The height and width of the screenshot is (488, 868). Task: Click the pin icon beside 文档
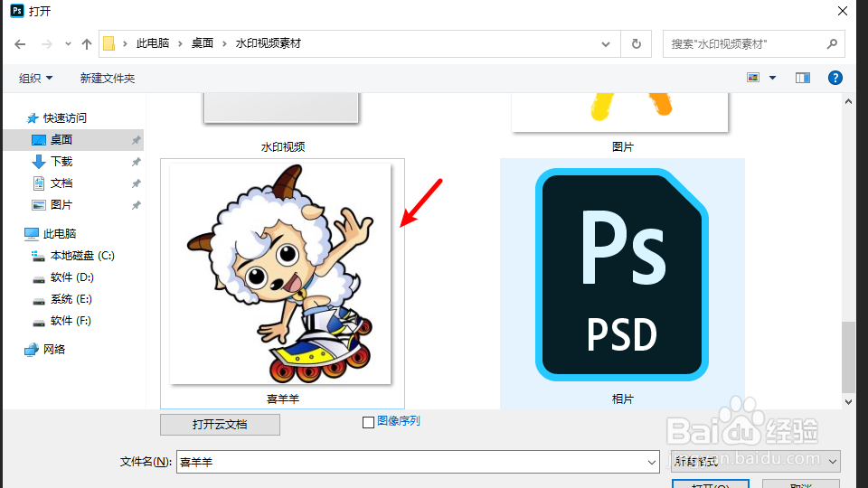136,183
